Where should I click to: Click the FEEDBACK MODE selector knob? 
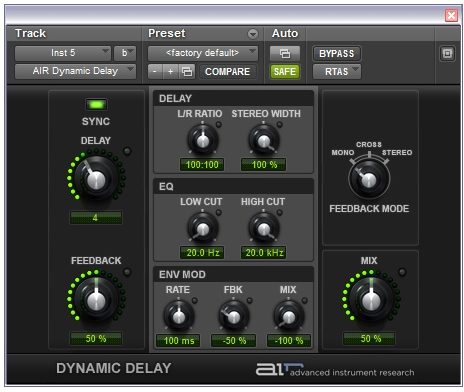(x=369, y=179)
